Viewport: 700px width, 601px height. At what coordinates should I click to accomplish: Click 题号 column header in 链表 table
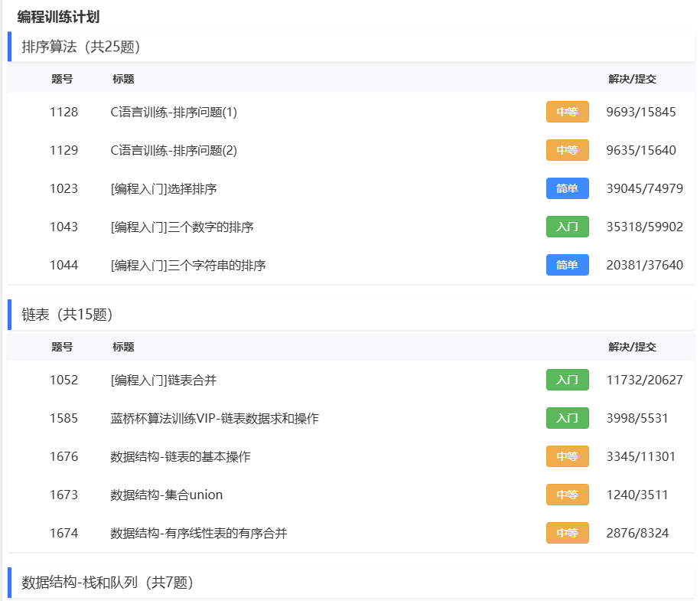click(62, 347)
